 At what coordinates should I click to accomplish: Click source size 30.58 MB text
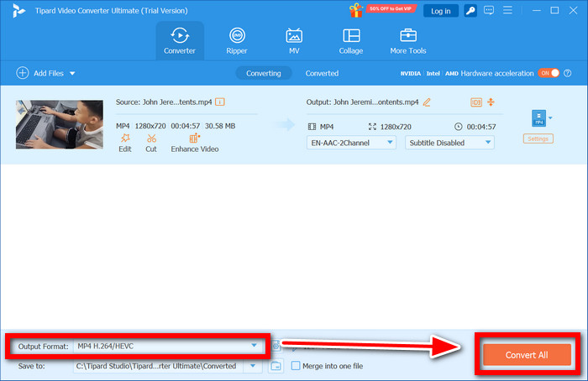point(220,126)
